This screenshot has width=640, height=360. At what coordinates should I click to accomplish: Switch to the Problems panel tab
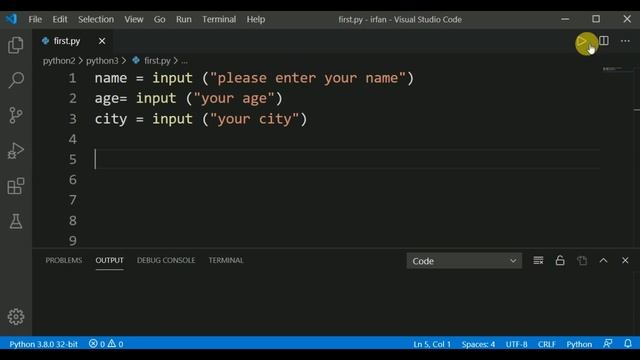(64, 260)
